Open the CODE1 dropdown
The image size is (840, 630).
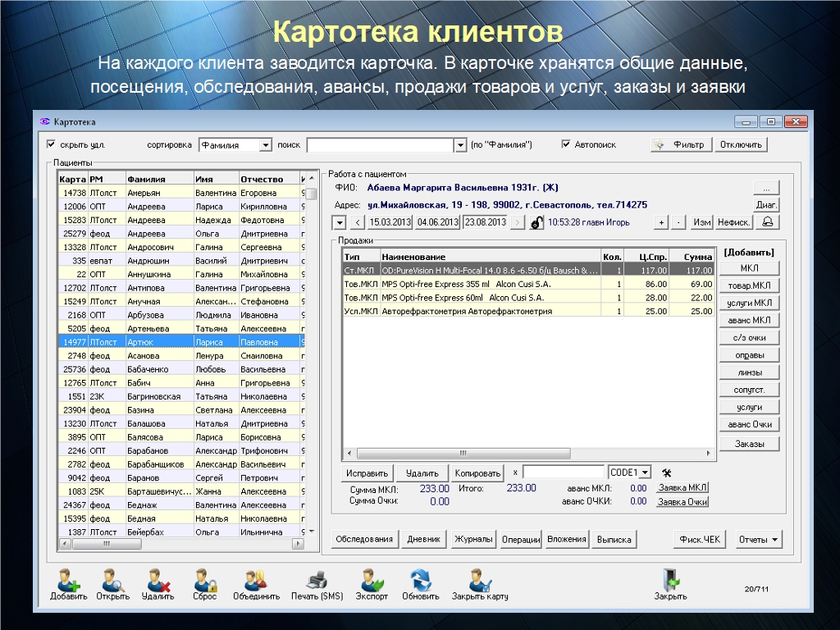(645, 472)
